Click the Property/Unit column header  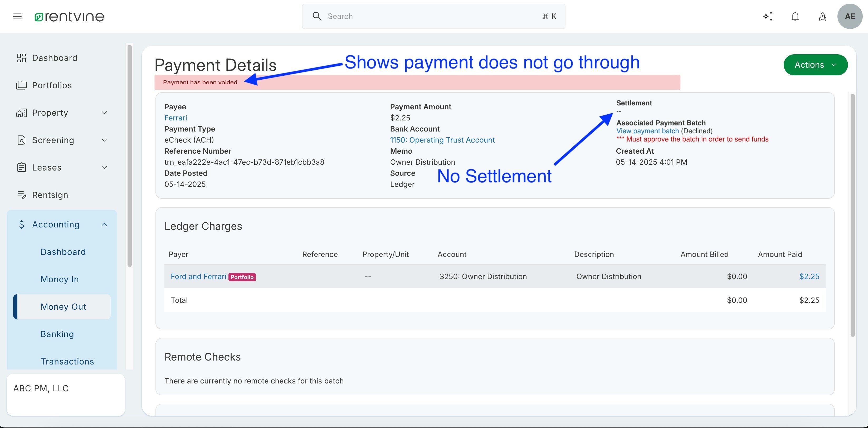coord(386,254)
